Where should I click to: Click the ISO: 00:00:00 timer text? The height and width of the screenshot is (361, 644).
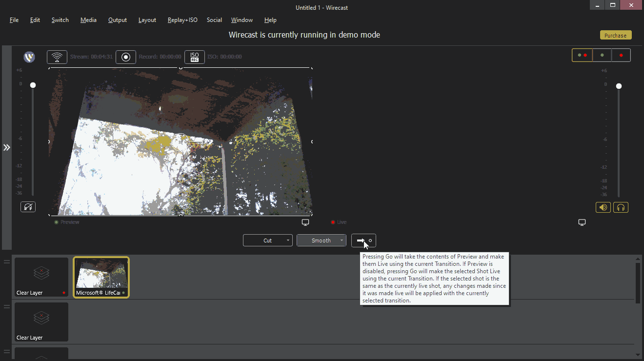pos(224,57)
